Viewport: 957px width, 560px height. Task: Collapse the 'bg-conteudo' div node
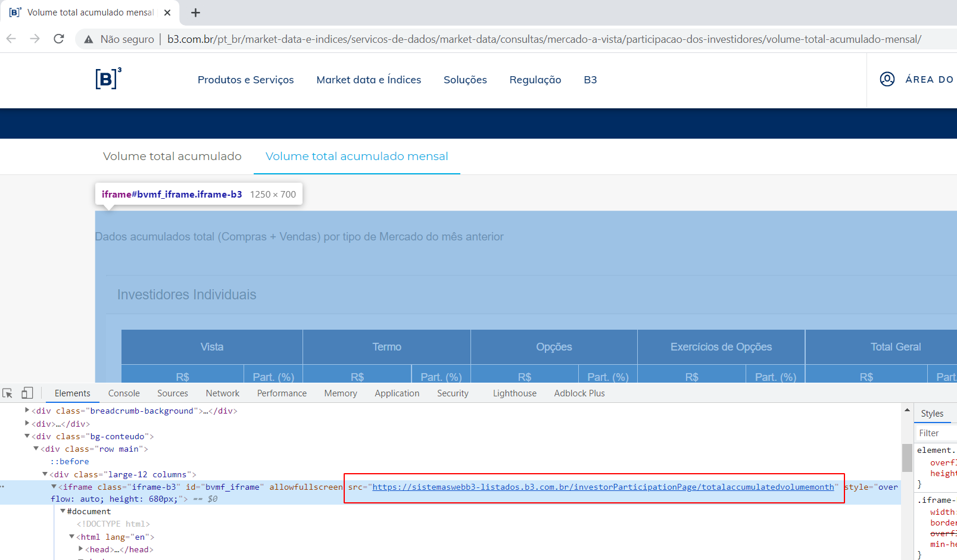pos(27,436)
